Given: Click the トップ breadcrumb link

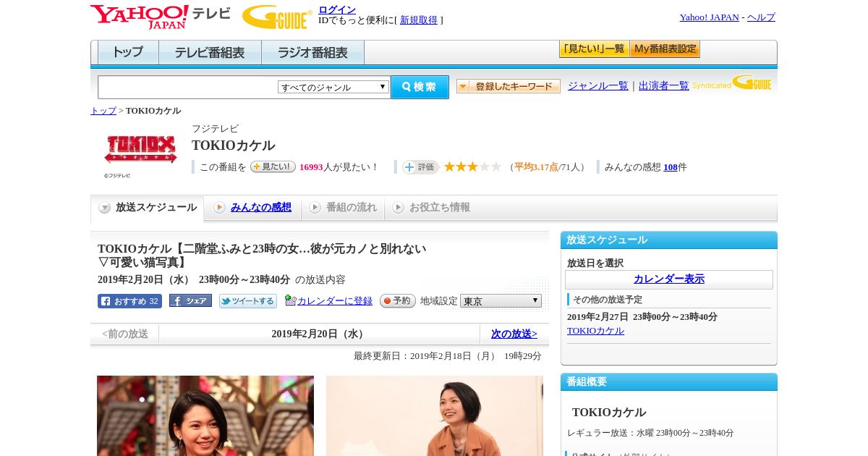Looking at the screenshot, I should 103,111.
